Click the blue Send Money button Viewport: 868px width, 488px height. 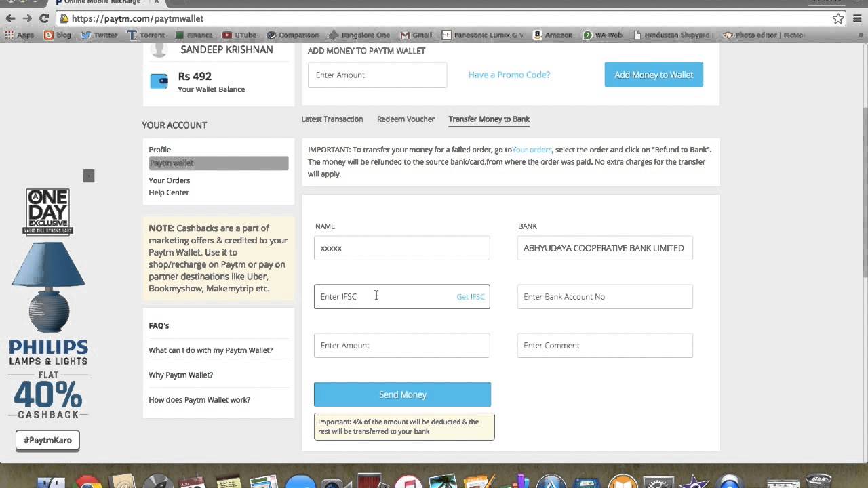coord(402,394)
